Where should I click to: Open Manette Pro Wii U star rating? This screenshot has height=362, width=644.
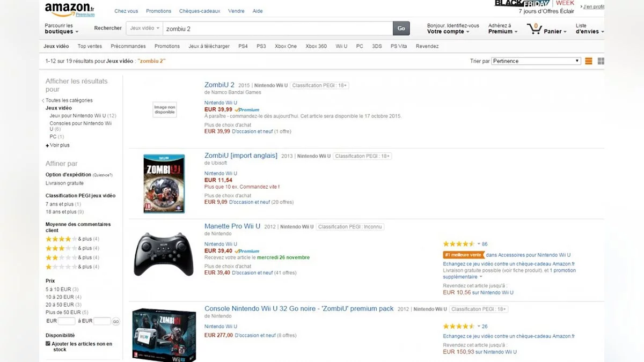coord(459,244)
